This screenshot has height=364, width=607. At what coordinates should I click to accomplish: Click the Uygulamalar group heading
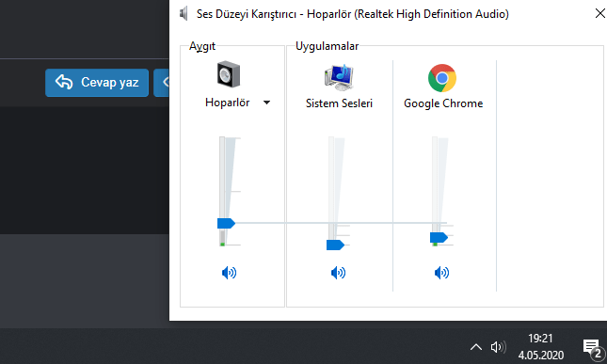327,46
